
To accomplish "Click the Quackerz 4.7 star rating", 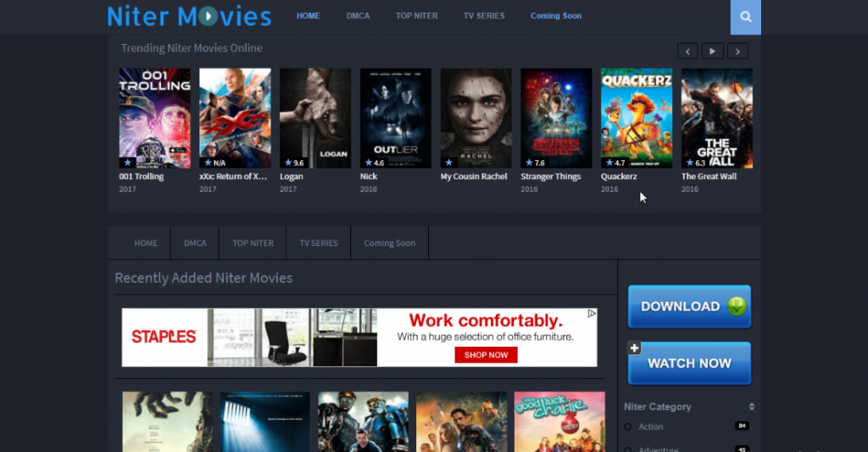I will point(615,163).
